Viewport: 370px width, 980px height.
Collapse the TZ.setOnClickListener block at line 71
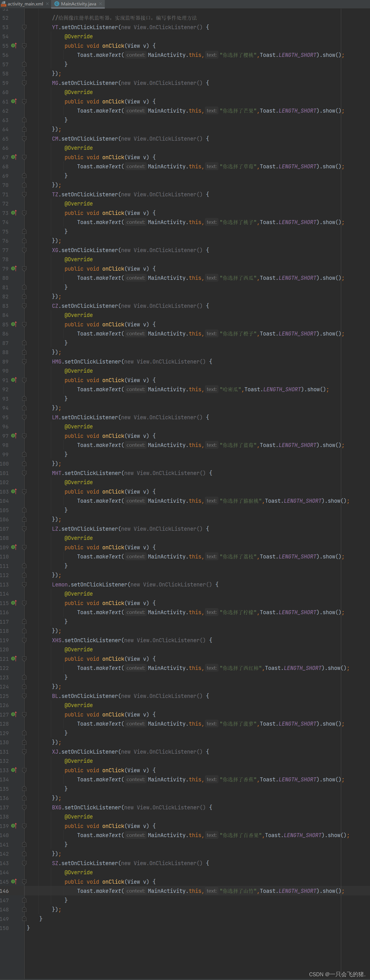24,194
